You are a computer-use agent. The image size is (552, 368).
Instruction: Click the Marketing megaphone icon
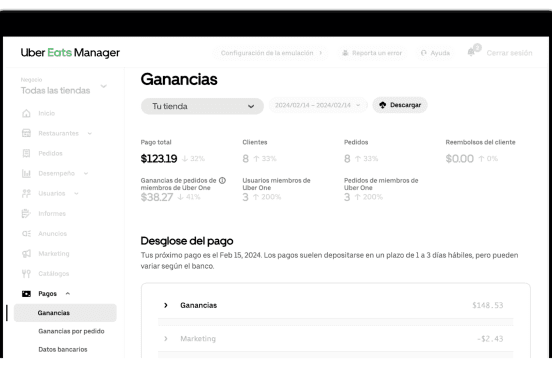[x=26, y=254]
